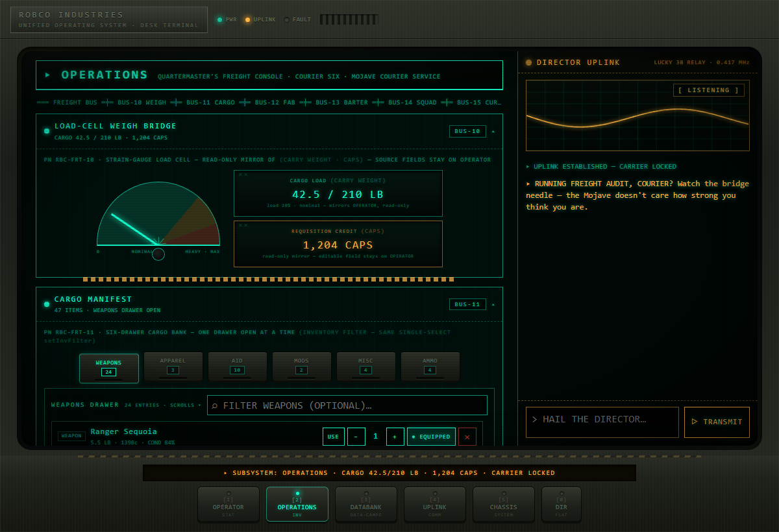Click the subsystem status ticker bar
779x532 pixels.
[x=389, y=473]
